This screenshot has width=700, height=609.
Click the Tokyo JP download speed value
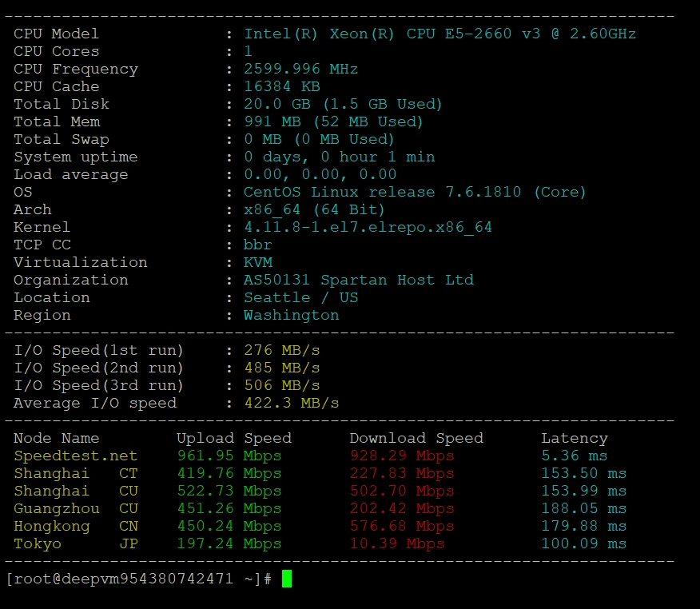tap(397, 543)
